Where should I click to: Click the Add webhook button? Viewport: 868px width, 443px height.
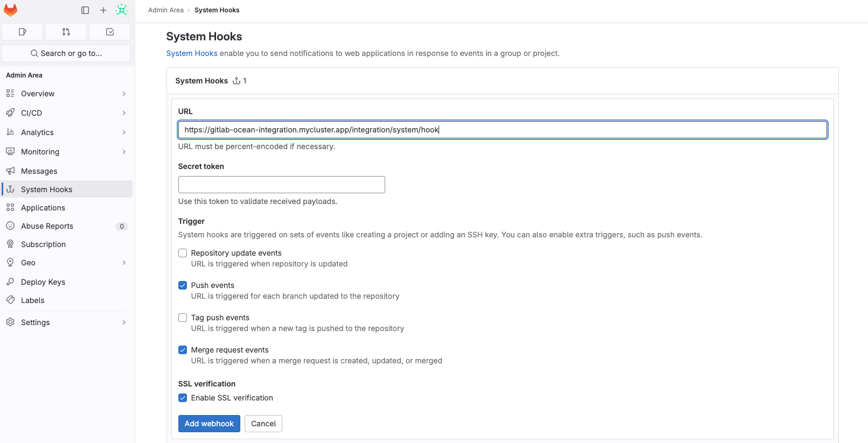[209, 424]
